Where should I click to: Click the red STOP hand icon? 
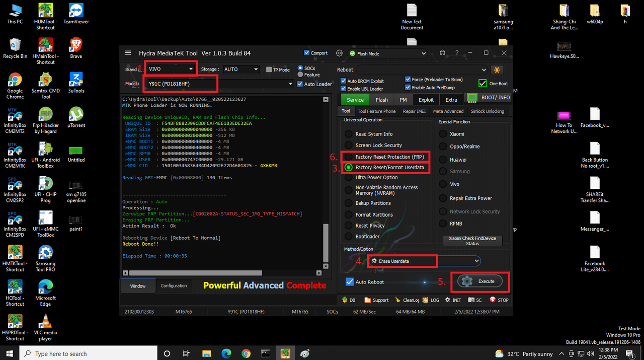coord(499,300)
